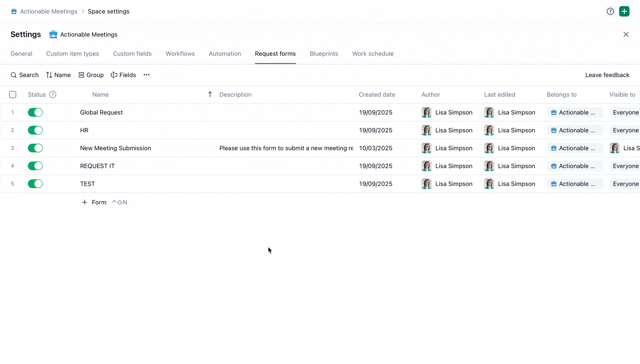Image resolution: width=640 pixels, height=364 pixels.
Task: Open the more options ellipsis menu
Action: [146, 75]
